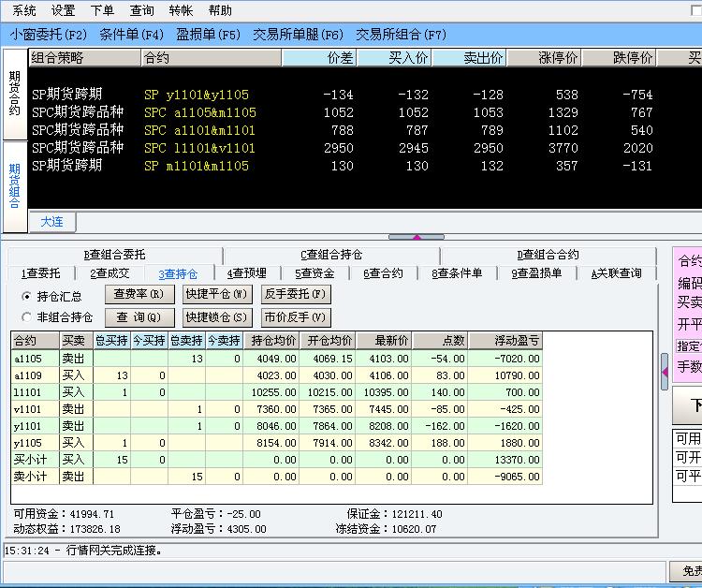Click the 市价反手 (V) button
This screenshot has height=588, width=702.
click(x=296, y=317)
